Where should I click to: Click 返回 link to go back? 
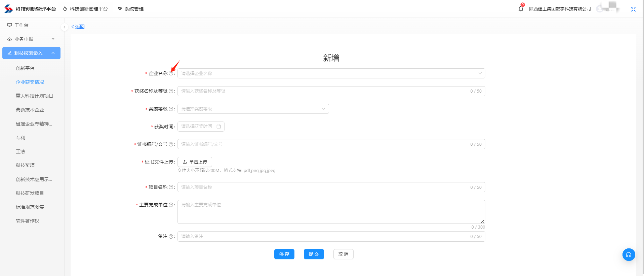78,27
